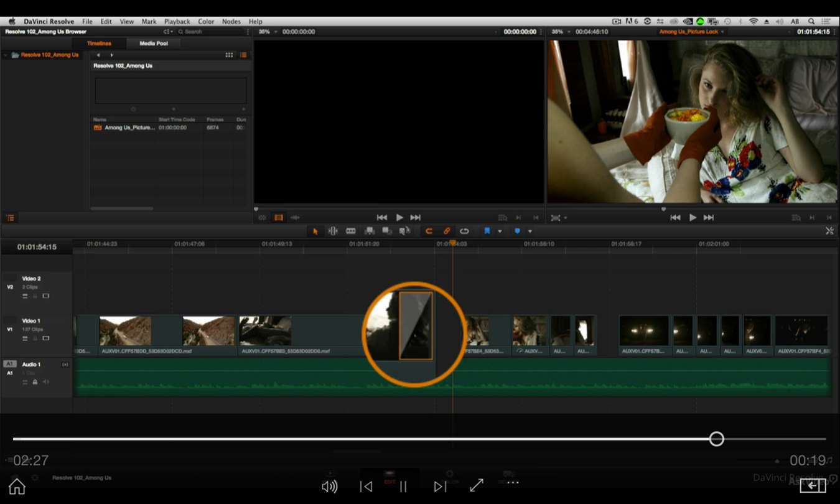Open the marker color dropdown arrow
The image size is (840, 504).
[x=530, y=231]
